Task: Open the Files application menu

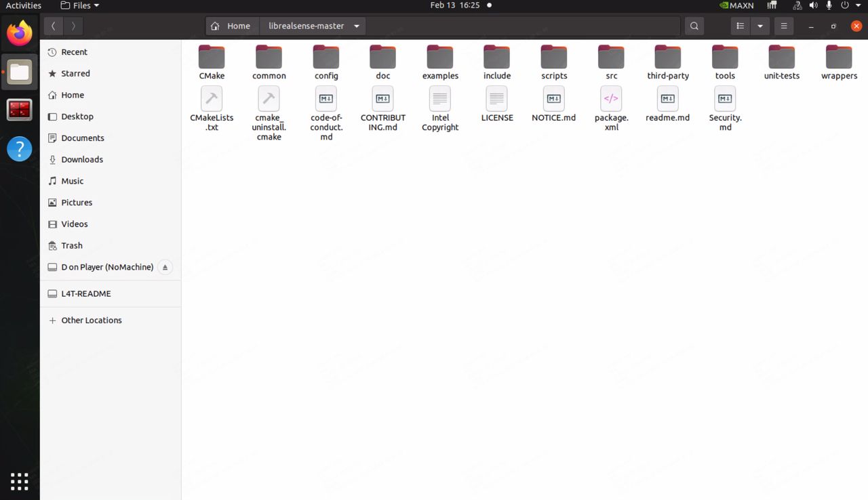Action: coord(79,5)
